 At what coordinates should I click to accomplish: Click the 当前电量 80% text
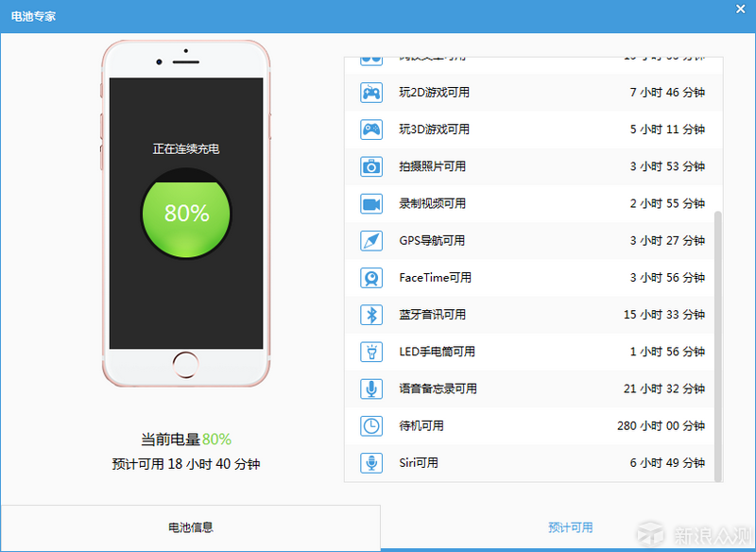tap(186, 440)
